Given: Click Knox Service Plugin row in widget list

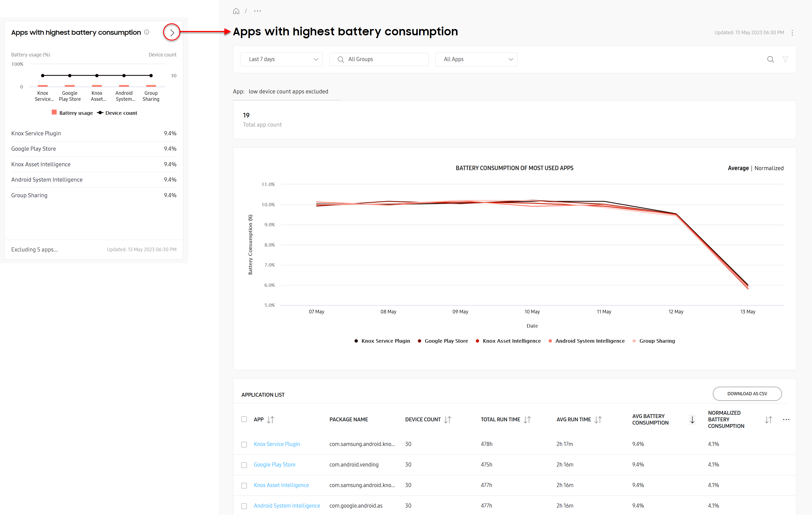Looking at the screenshot, I should (94, 133).
